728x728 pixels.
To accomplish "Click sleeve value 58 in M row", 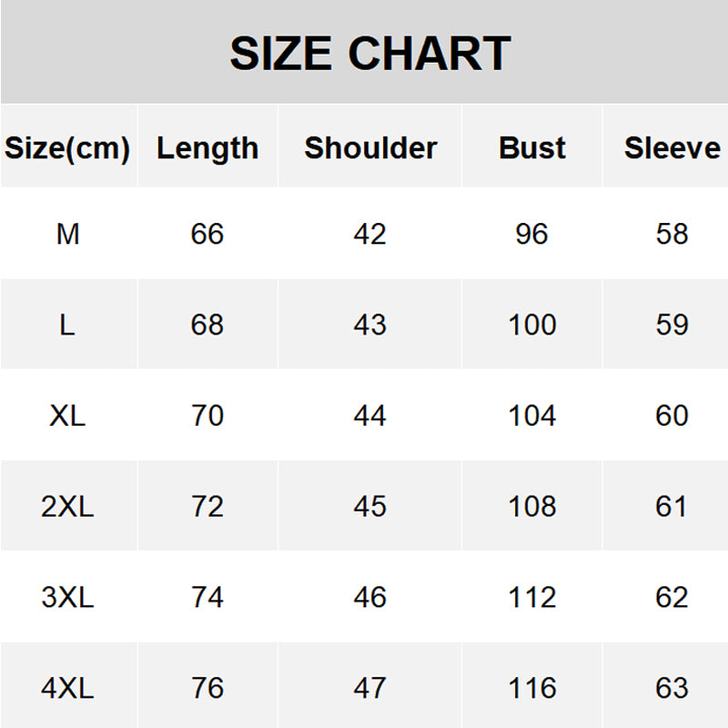I will click(x=672, y=234).
